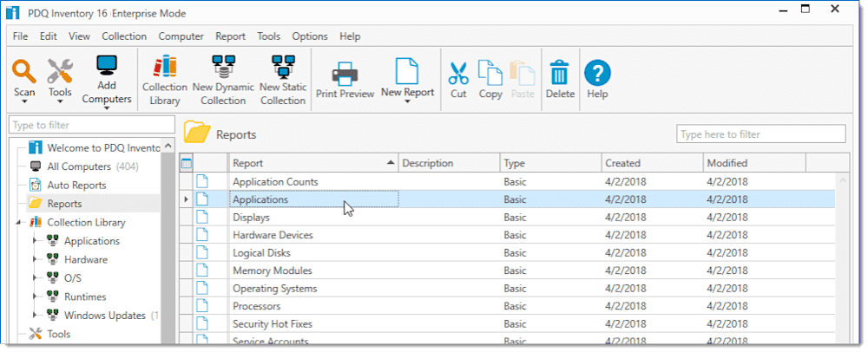Collapse the Collection Library tree node

[x=19, y=223]
